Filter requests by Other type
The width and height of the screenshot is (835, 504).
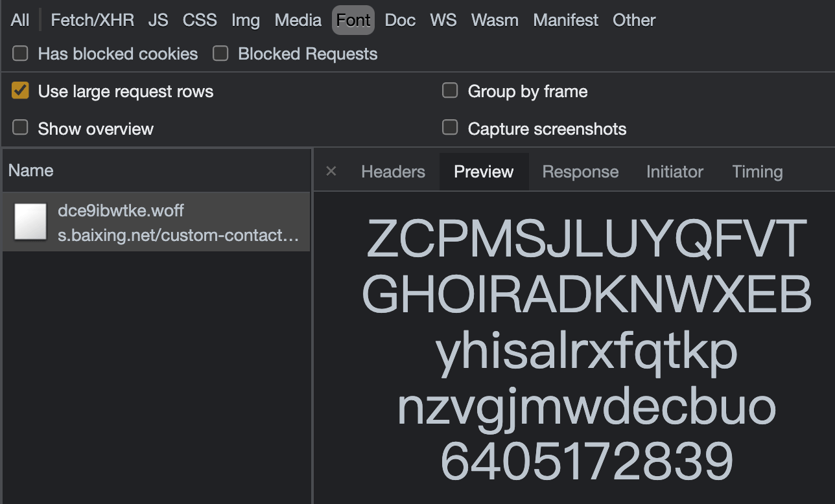click(634, 20)
